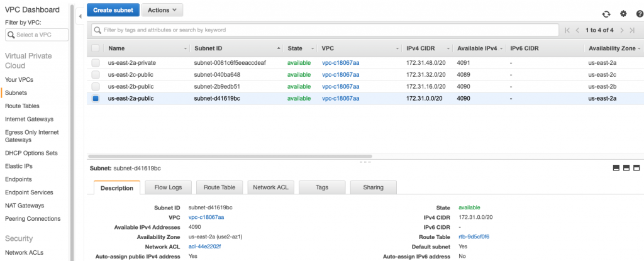Open vpc-c18067aa link in us-east-2b-public row
Image resolution: width=644 pixels, height=261 pixels.
click(340, 87)
